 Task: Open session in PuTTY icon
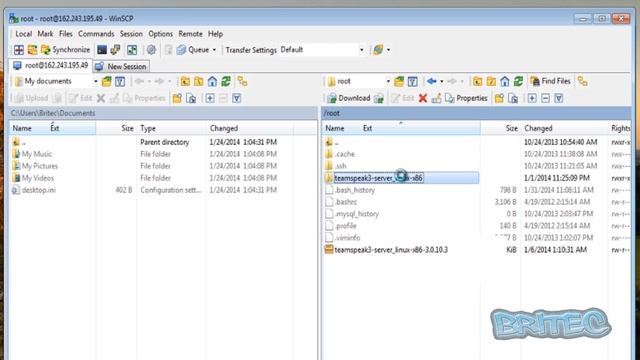(x=116, y=50)
